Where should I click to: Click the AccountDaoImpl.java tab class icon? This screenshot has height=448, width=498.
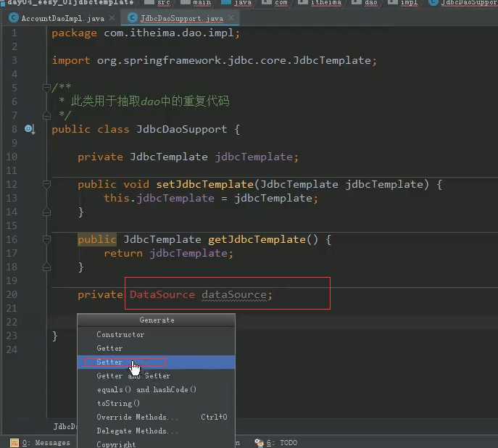[13, 17]
